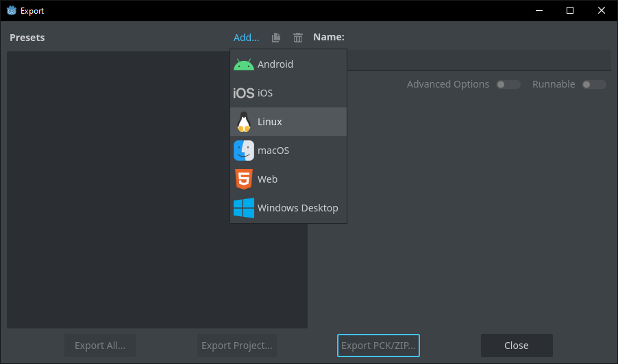Click the Export Project button
The height and width of the screenshot is (364, 618).
coord(237,346)
